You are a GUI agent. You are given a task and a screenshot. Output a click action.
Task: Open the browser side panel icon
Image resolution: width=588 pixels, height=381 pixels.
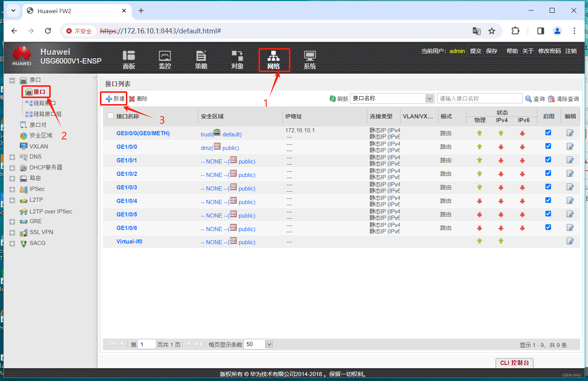coord(541,31)
